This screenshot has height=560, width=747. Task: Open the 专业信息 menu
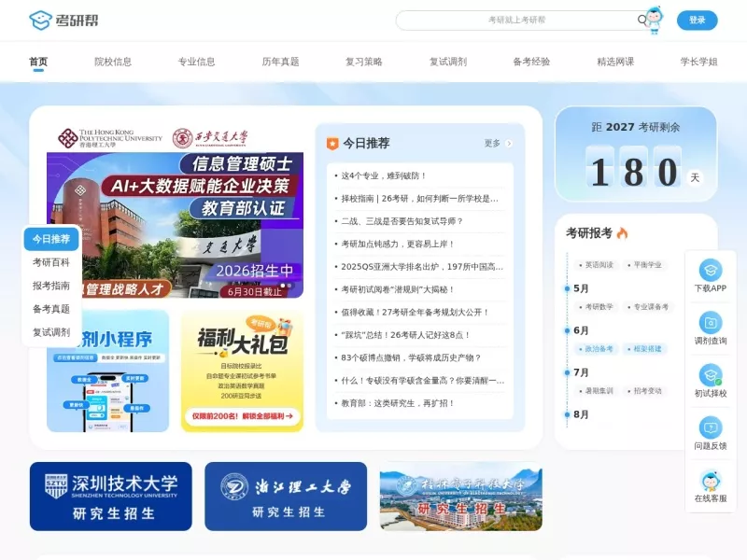(196, 62)
